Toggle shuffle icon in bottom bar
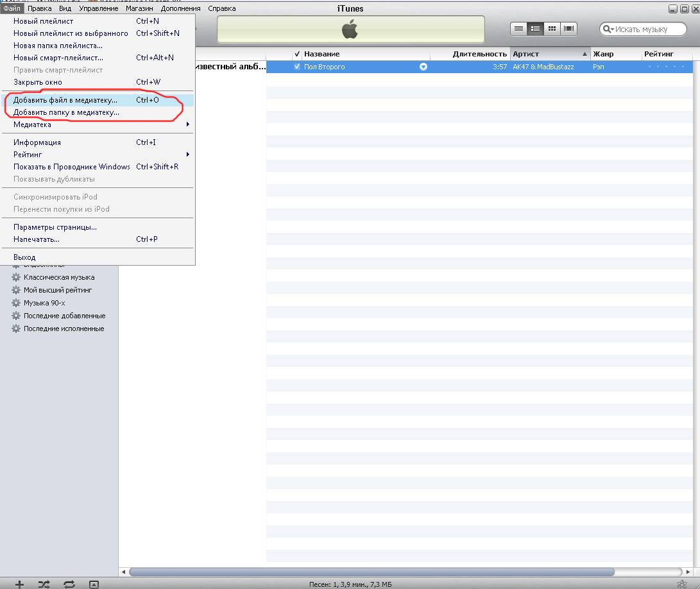Viewport: 700px width, 589px height. 44,584
